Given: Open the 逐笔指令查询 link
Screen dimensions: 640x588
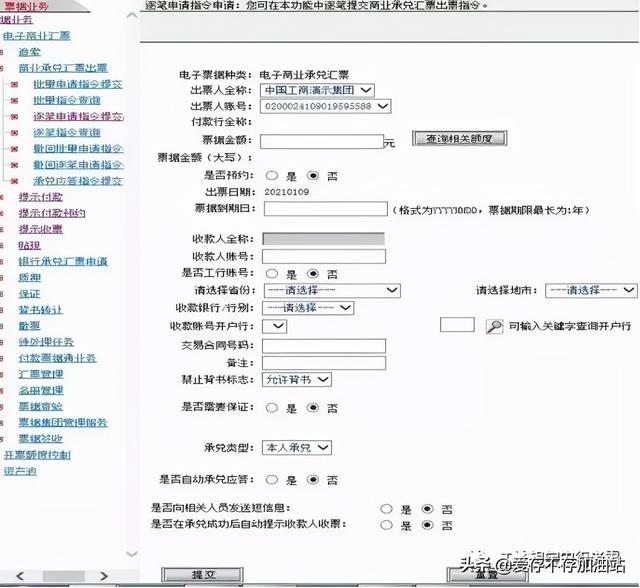Looking at the screenshot, I should pos(67,133).
